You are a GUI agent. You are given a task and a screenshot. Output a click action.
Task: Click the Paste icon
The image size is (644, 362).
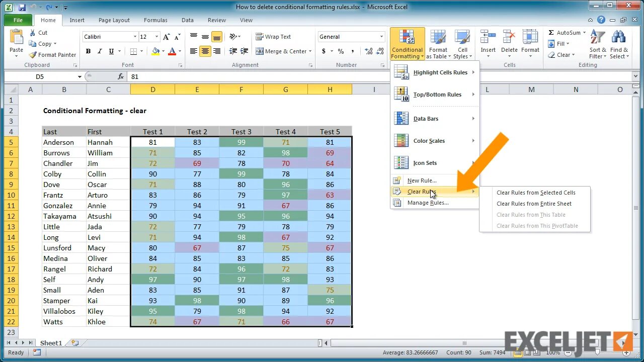coord(17,37)
